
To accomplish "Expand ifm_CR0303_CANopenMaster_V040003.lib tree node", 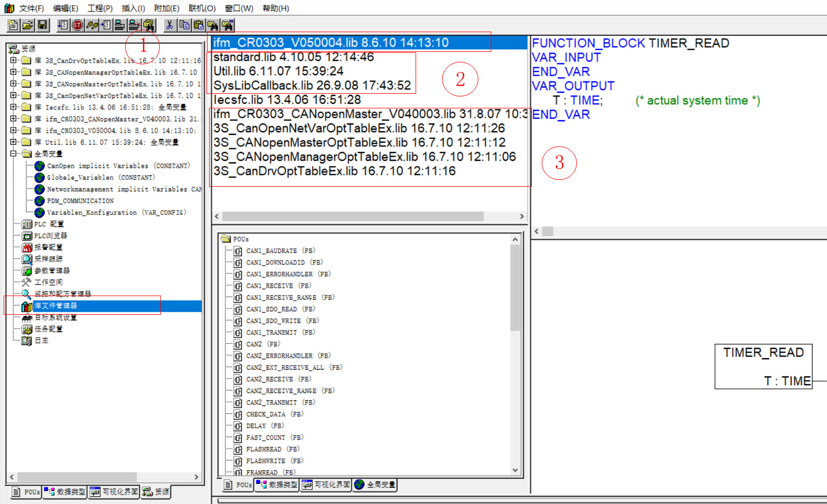I will coord(13,119).
